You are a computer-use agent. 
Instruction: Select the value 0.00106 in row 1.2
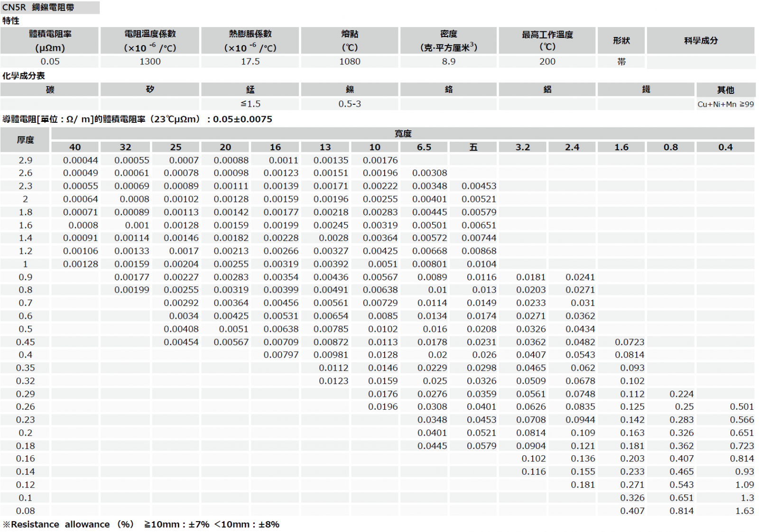[x=81, y=251]
